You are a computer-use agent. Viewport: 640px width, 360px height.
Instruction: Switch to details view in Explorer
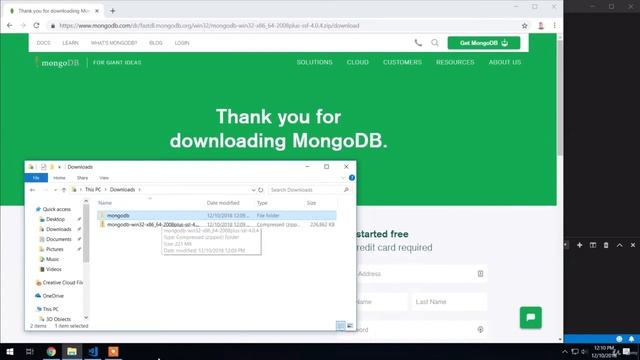click(x=340, y=325)
